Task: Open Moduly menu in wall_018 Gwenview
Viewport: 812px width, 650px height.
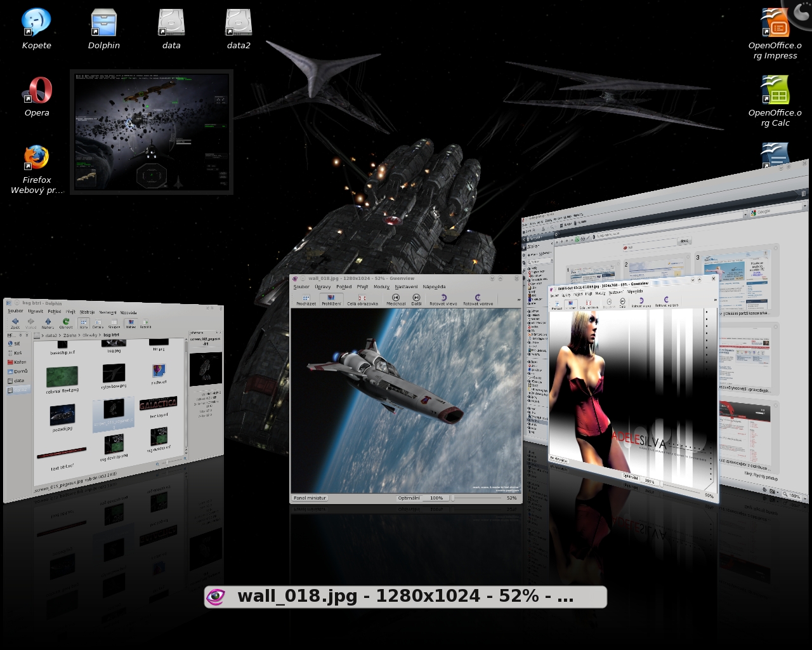Action: [381, 287]
